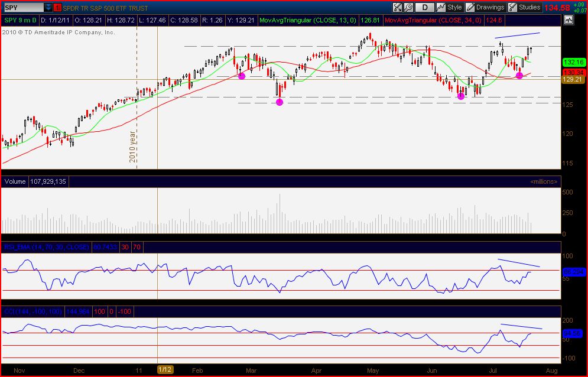This screenshot has height=377, width=588.
Task: Click the CCI value 144.964
Action: tap(78, 312)
